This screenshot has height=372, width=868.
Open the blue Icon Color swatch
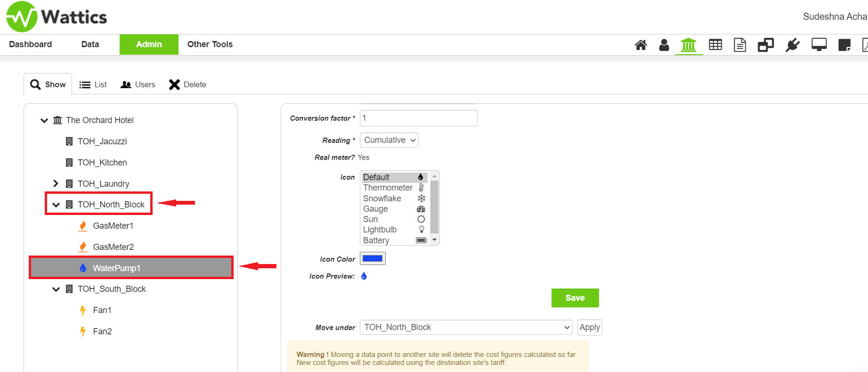point(373,258)
